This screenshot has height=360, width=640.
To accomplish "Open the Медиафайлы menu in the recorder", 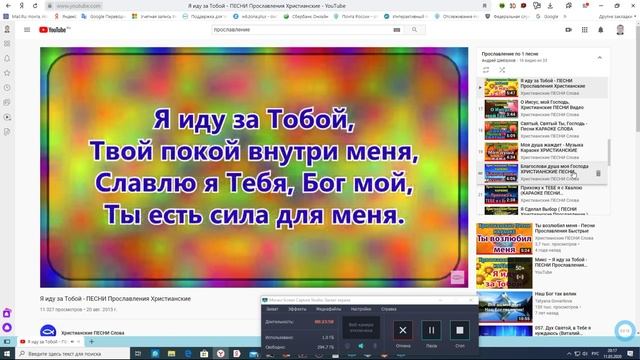I will point(328,309).
